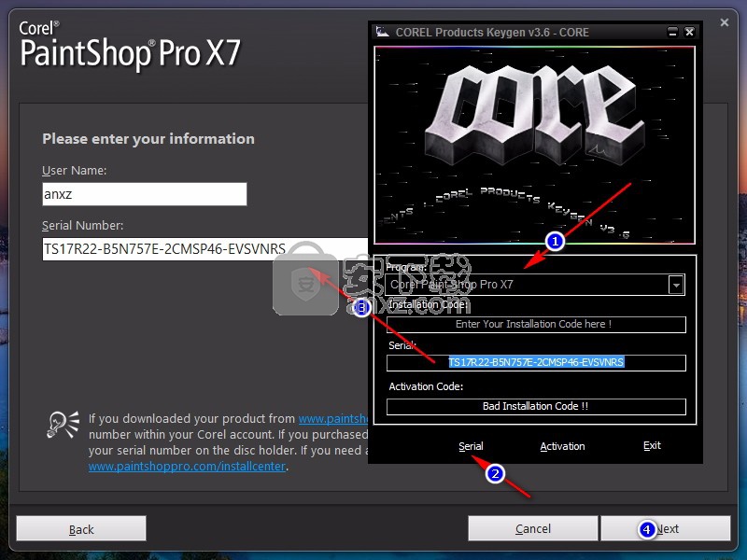Cancel the PaintShop Pro installation
This screenshot has height=560, width=747.
pos(532,528)
